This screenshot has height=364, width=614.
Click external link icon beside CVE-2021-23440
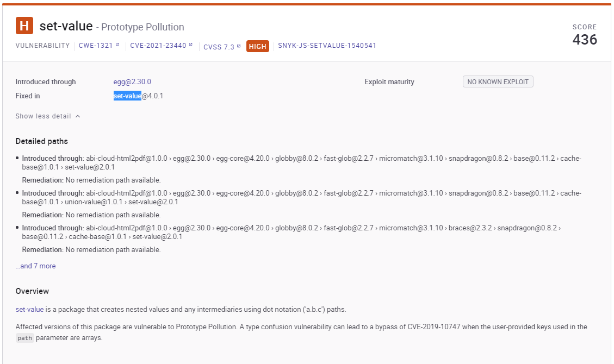pos(191,45)
